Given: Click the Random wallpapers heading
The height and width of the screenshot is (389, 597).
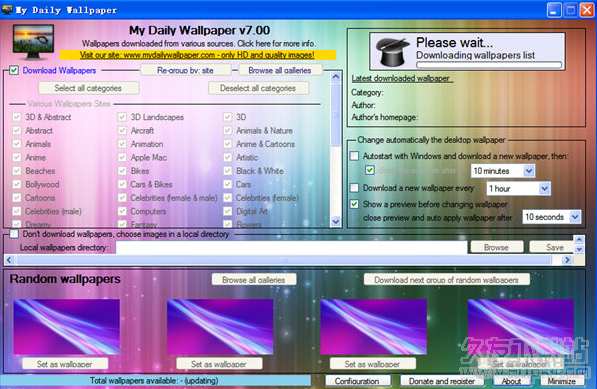Looking at the screenshot, I should (x=65, y=279).
